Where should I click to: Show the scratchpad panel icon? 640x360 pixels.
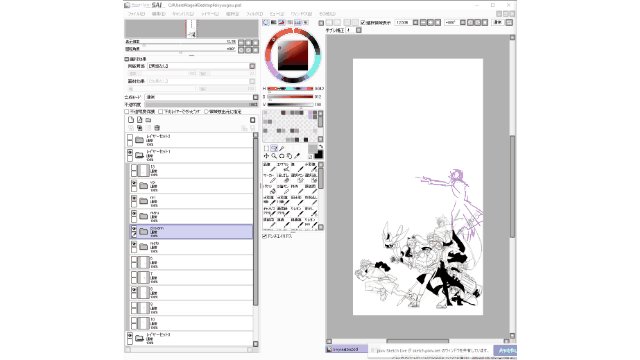(x=306, y=22)
